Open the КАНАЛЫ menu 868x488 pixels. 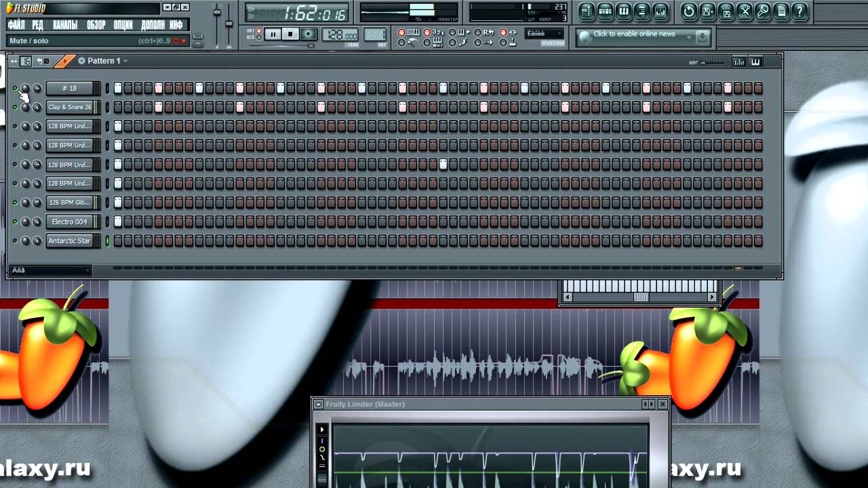[65, 25]
